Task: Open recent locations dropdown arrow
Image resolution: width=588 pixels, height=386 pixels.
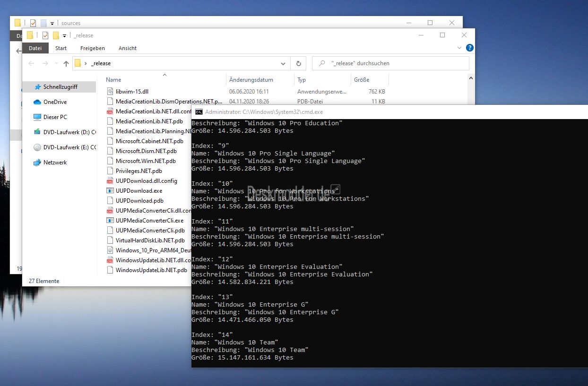Action: coord(56,63)
